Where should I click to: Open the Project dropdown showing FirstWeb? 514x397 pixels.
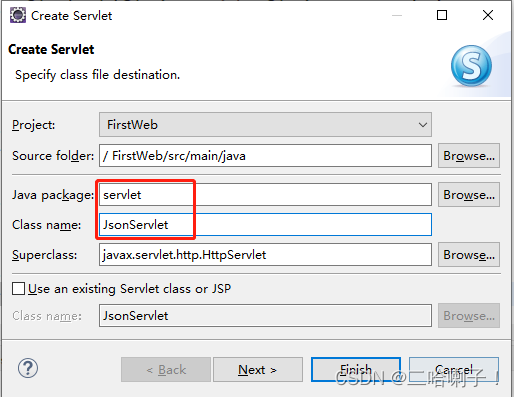click(265, 125)
